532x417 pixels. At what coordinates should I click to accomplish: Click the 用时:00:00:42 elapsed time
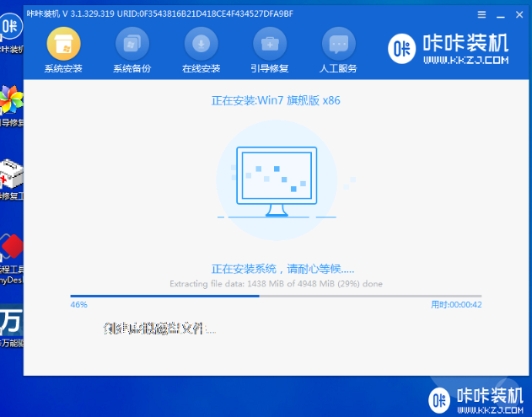(x=456, y=305)
